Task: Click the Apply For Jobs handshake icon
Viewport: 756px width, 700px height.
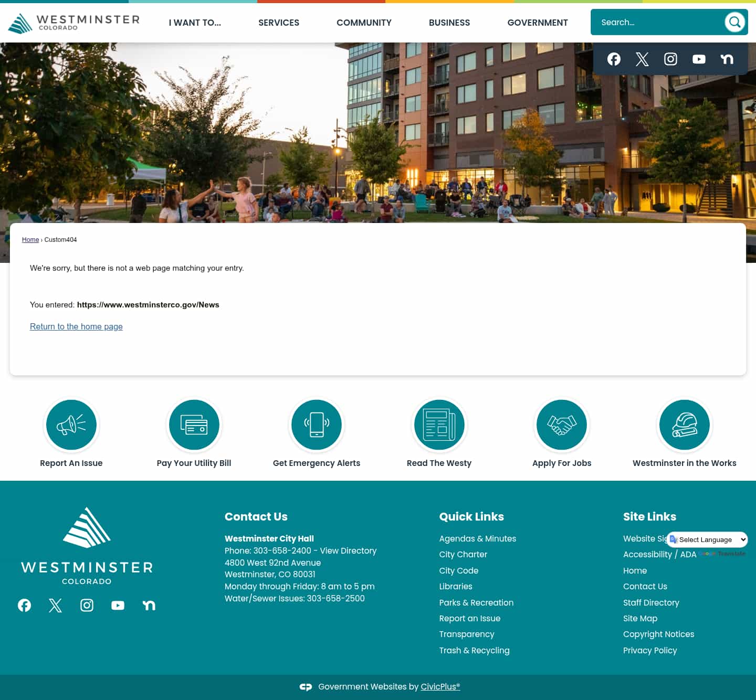Action: [x=562, y=425]
